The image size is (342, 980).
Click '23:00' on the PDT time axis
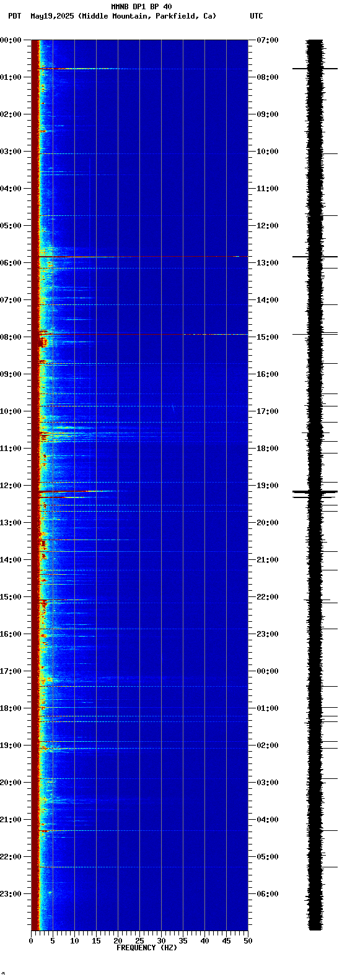pos(11,894)
